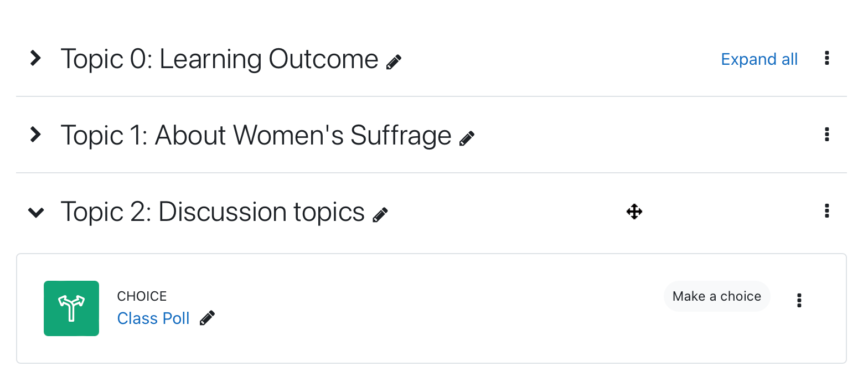Edit the Topic 0 Learning Outcome title

(394, 61)
